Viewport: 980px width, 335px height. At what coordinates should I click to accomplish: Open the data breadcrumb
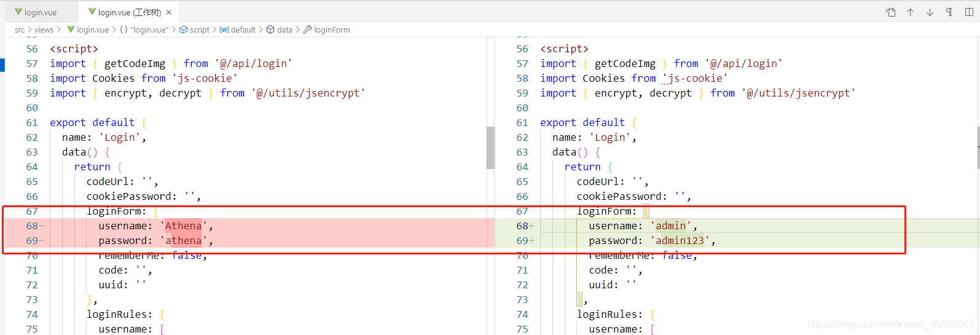280,30
